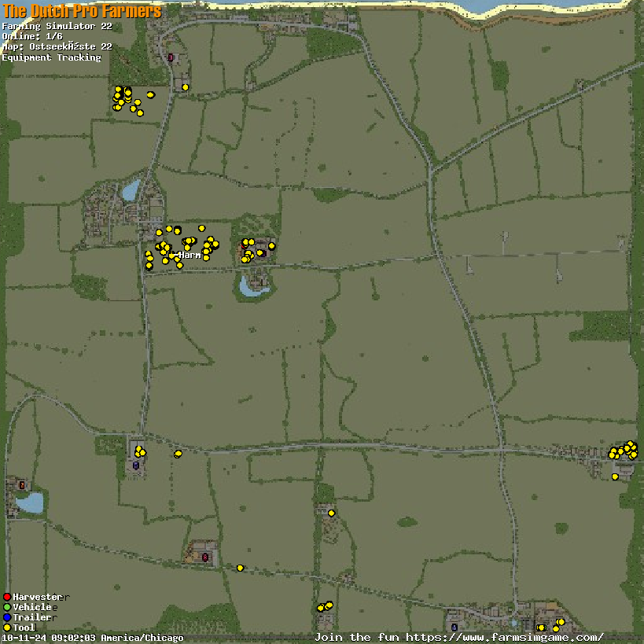Image resolution: width=644 pixels, height=644 pixels.
Task: Click the Online: 1/6 player count
Action: pyautogui.click(x=31, y=36)
